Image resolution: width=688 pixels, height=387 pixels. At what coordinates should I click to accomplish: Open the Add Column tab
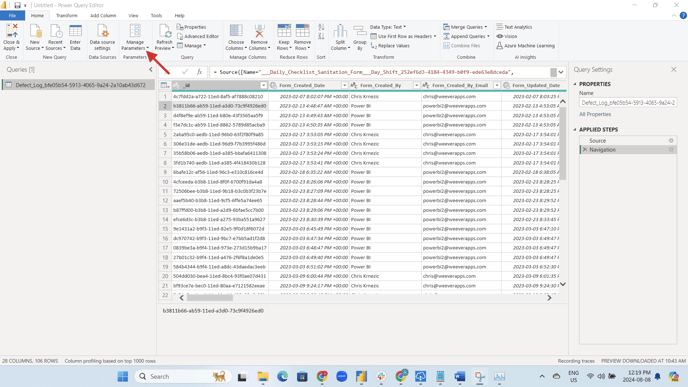coord(103,15)
